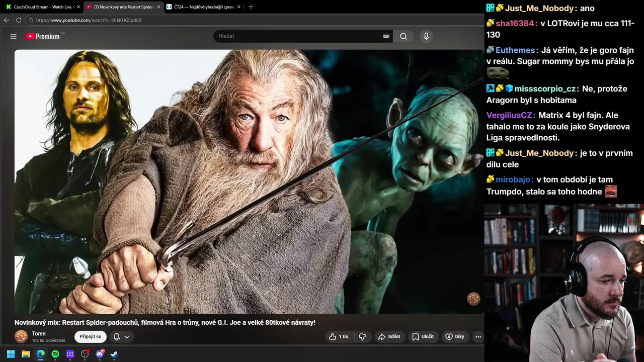The width and height of the screenshot is (644, 362).
Task: Go back with the browser back arrow
Action: [7, 20]
